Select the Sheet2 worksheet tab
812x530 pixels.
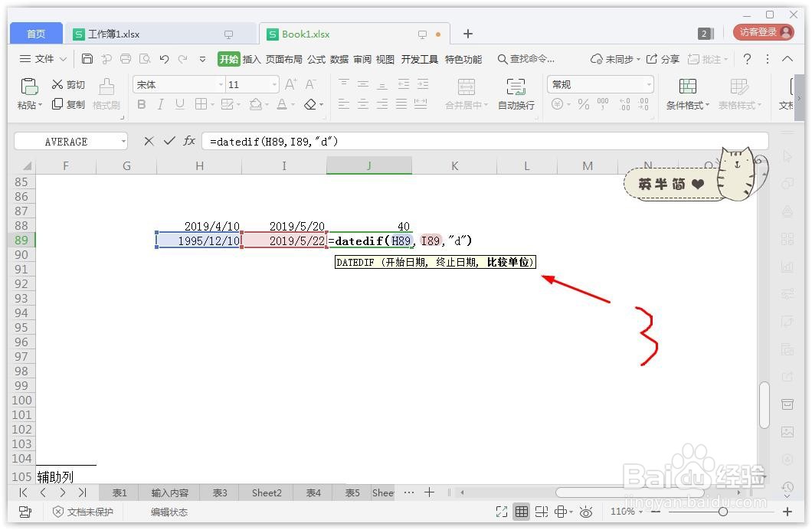point(266,492)
